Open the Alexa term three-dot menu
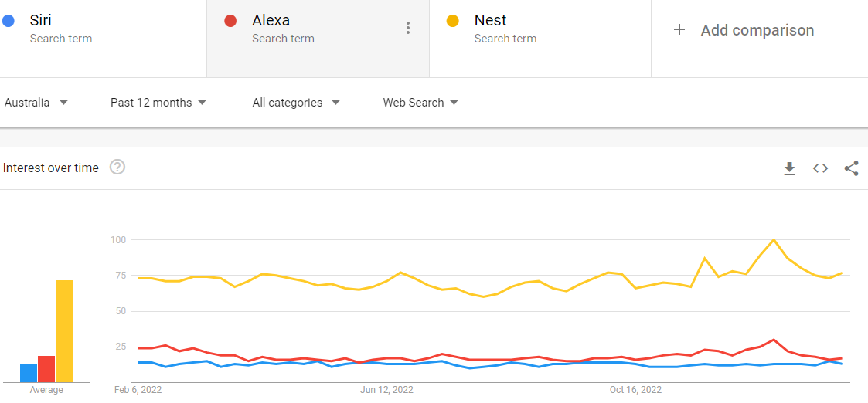This screenshot has width=868, height=403. click(x=408, y=29)
